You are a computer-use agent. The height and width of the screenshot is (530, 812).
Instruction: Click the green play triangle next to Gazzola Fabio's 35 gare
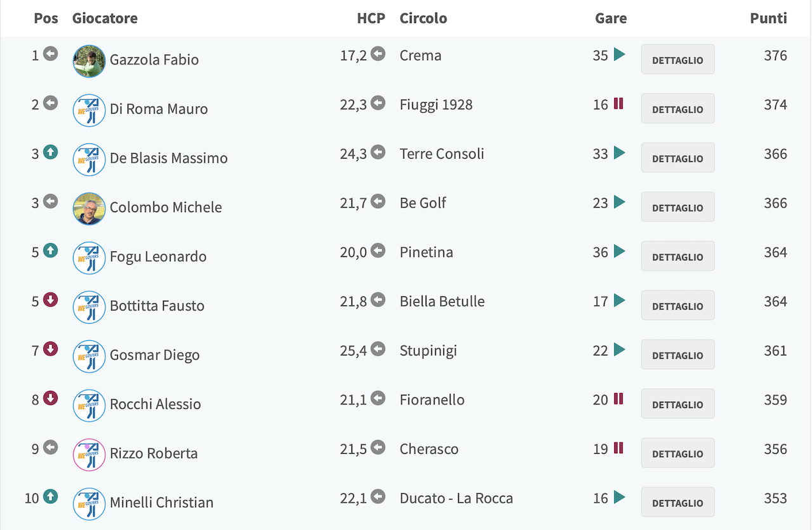(620, 55)
